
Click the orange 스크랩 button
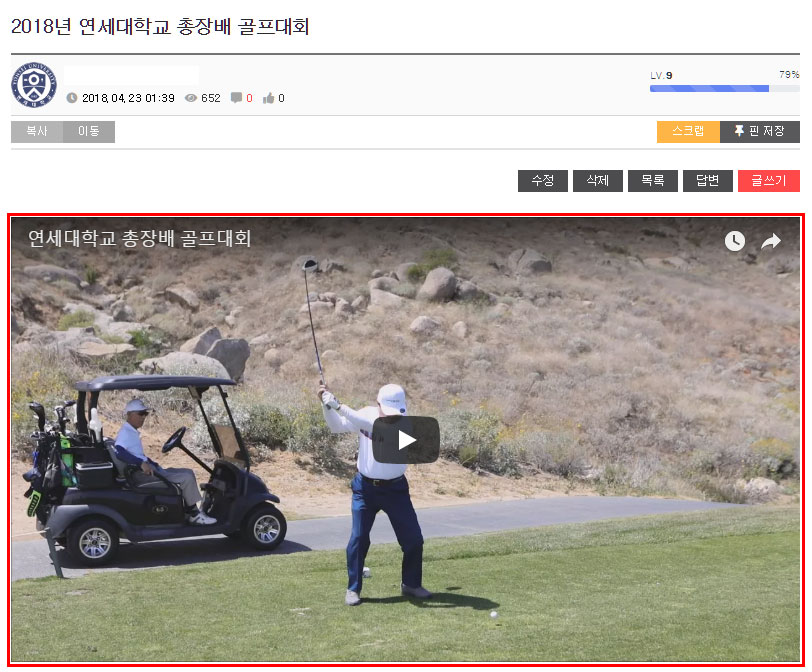[688, 132]
